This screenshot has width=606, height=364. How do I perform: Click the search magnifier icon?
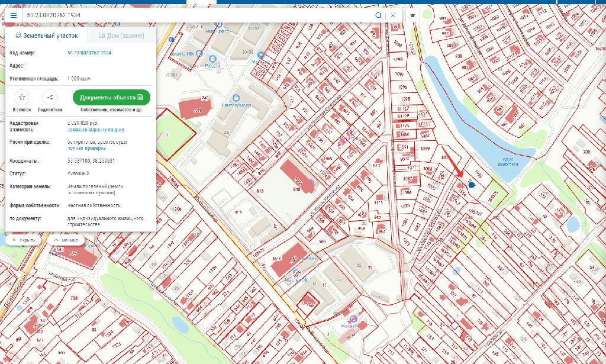pos(378,15)
